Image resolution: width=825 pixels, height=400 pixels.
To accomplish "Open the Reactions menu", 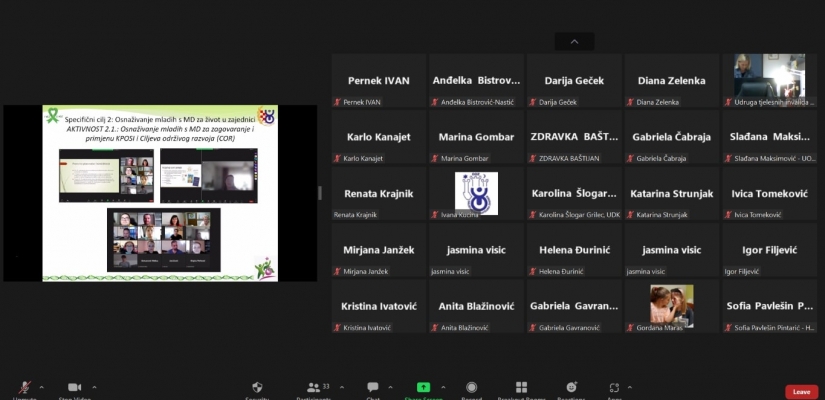I will coord(571,388).
